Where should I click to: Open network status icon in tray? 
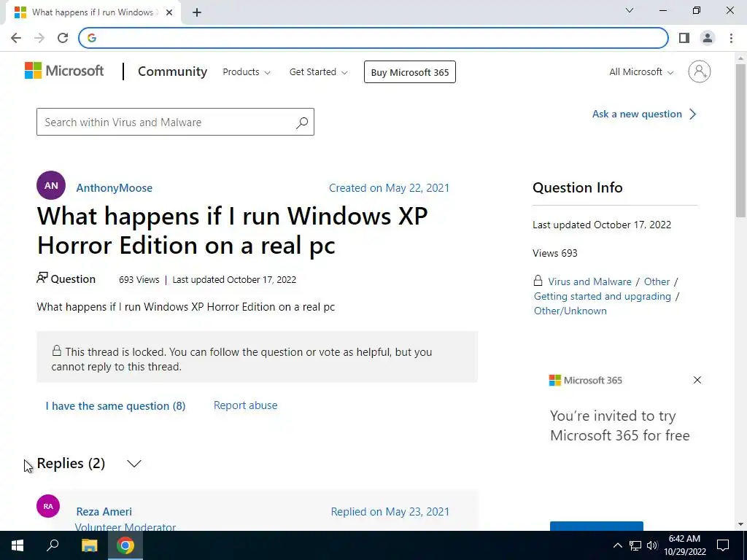tap(635, 545)
